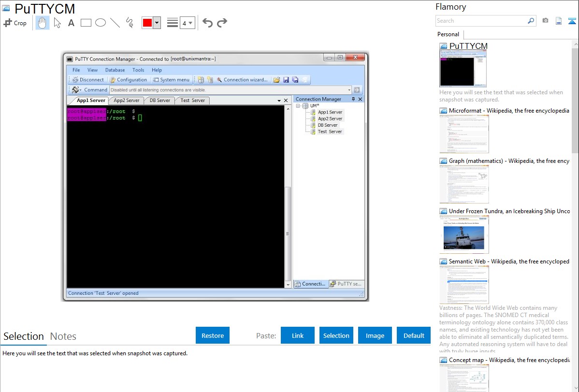Click the save all floppies icon

[295, 80]
